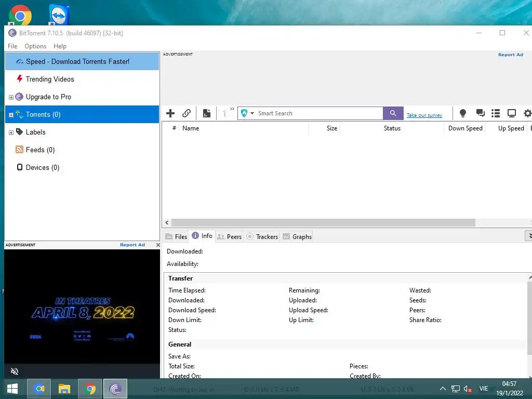
Task: Click the Add Torrent plus icon
Action: [170, 113]
